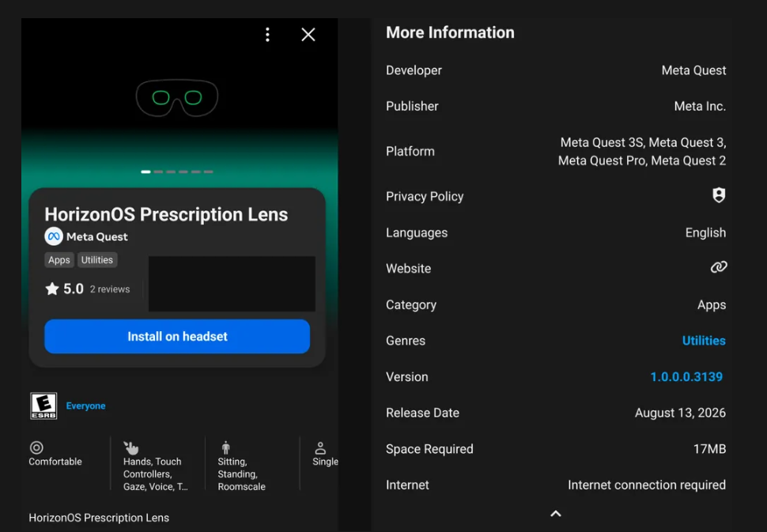Click the HorizonOS Prescription Lens title

166,215
